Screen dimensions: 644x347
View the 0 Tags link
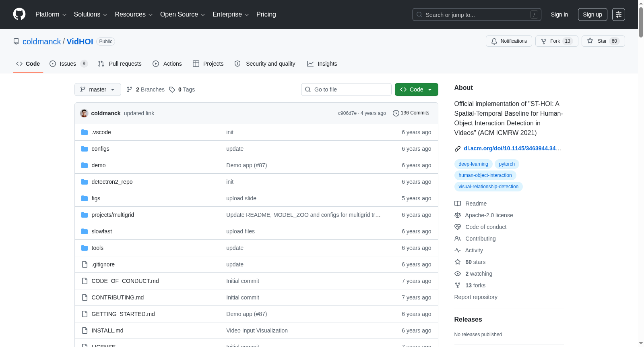tap(182, 89)
